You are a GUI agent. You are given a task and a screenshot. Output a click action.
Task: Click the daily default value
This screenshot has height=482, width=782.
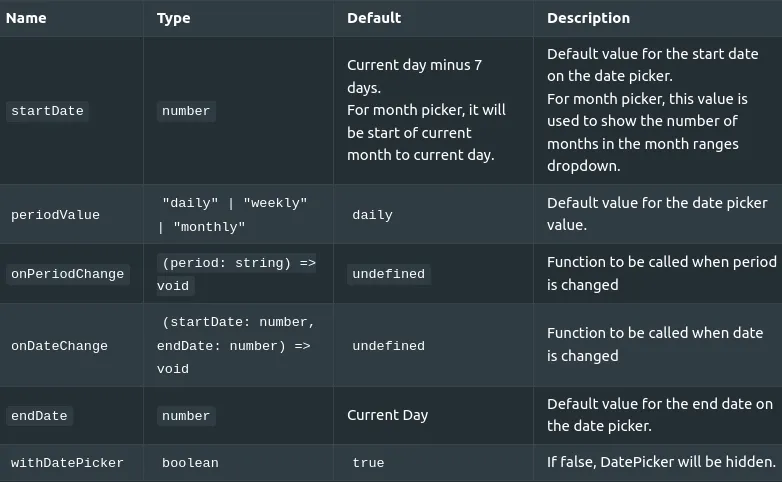(x=372, y=215)
